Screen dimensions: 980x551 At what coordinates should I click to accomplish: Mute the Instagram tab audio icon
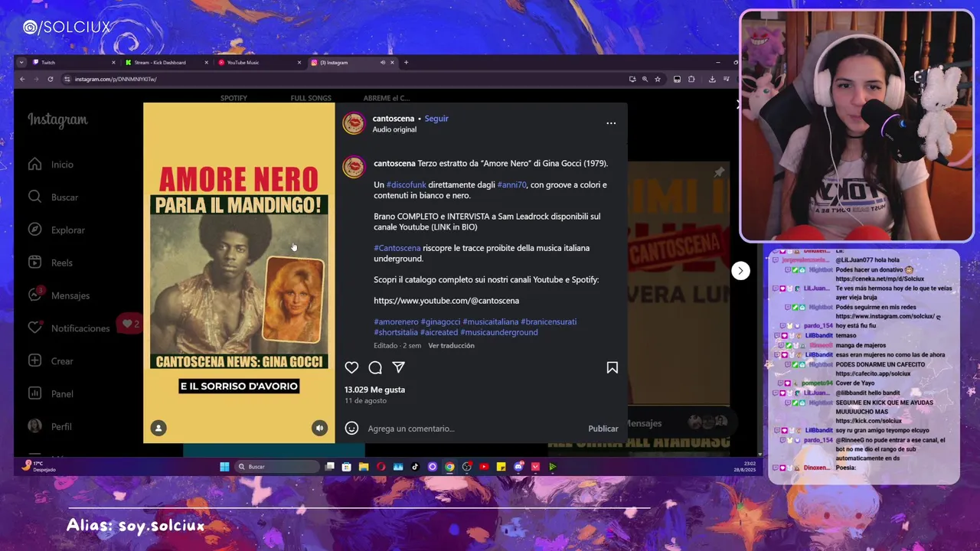click(x=383, y=63)
